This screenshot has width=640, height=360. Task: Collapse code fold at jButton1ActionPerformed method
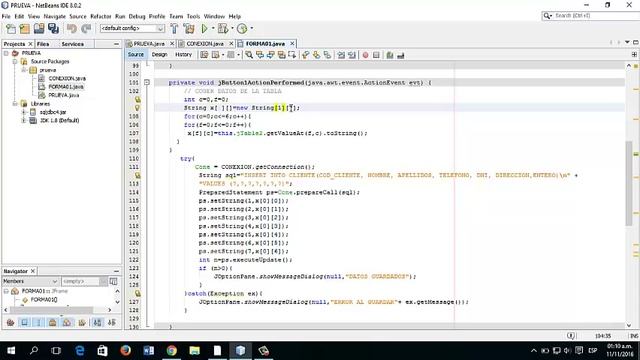(x=147, y=82)
